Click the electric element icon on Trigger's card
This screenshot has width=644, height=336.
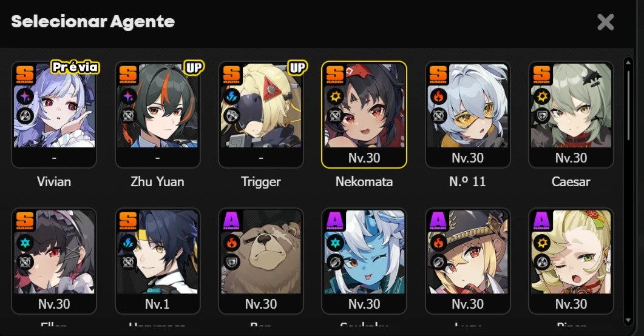point(231,97)
